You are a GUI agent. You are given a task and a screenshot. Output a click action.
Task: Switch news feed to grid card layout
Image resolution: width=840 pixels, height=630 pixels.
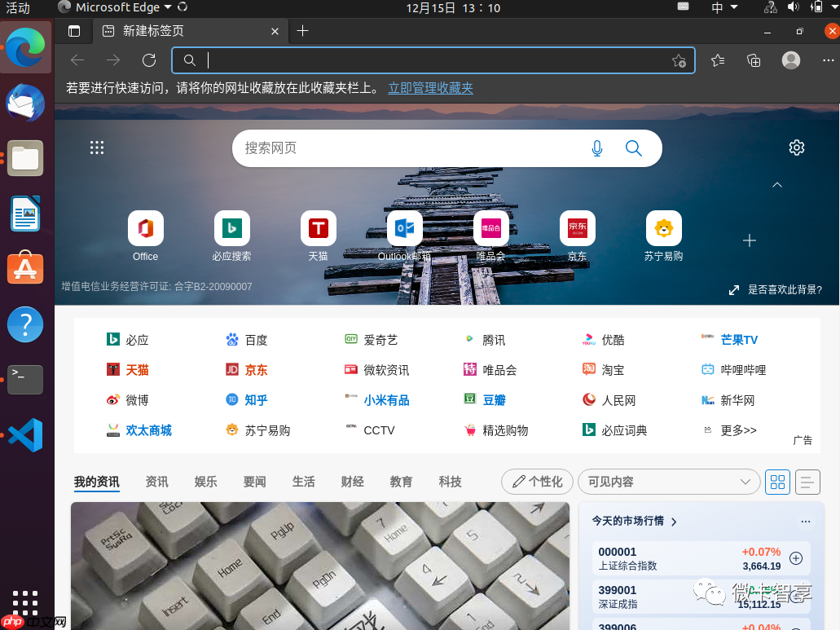click(x=777, y=482)
